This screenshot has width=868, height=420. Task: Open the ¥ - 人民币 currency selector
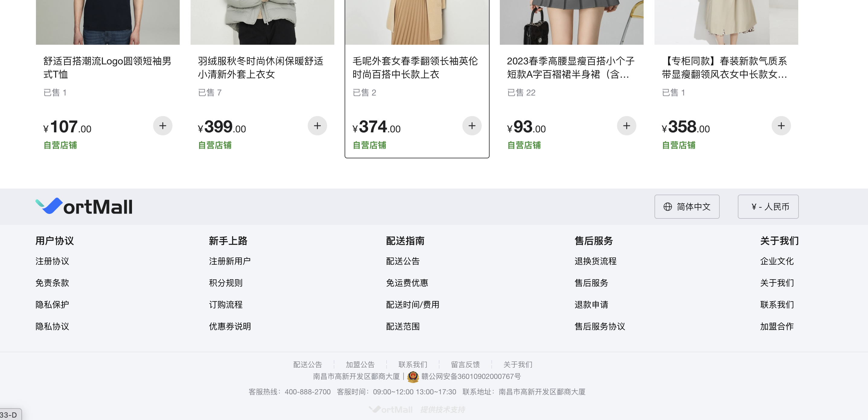click(x=768, y=207)
